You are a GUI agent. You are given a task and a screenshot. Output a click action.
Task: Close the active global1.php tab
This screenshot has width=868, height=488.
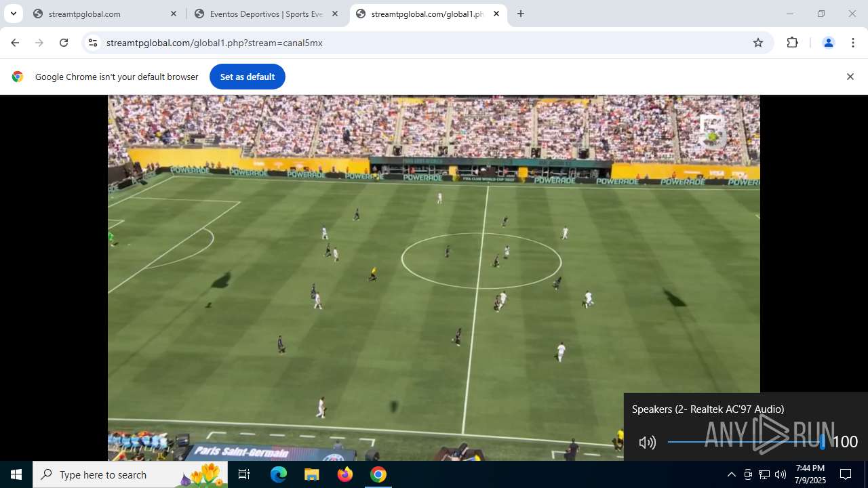pos(496,14)
